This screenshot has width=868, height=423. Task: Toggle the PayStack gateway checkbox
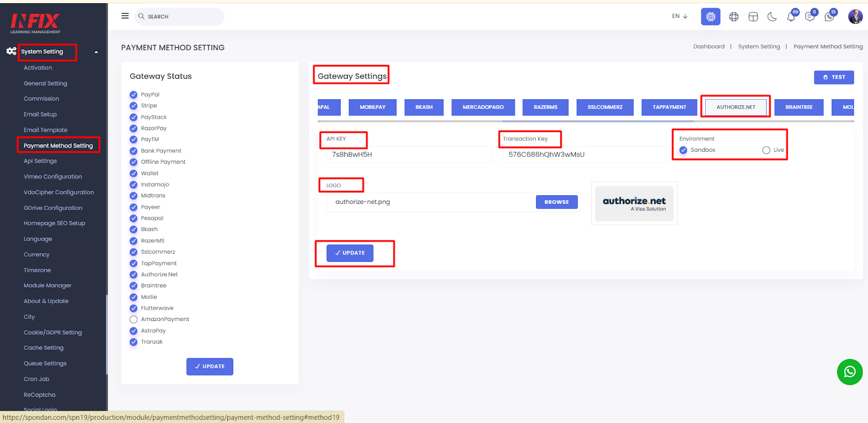(x=133, y=117)
